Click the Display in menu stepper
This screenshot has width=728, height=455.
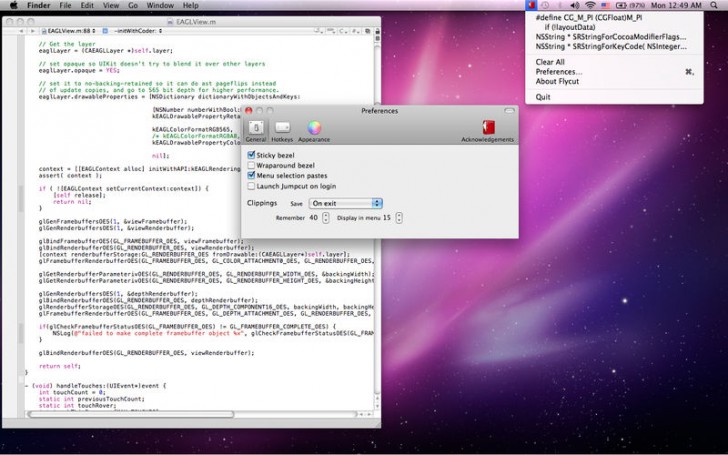(x=399, y=217)
